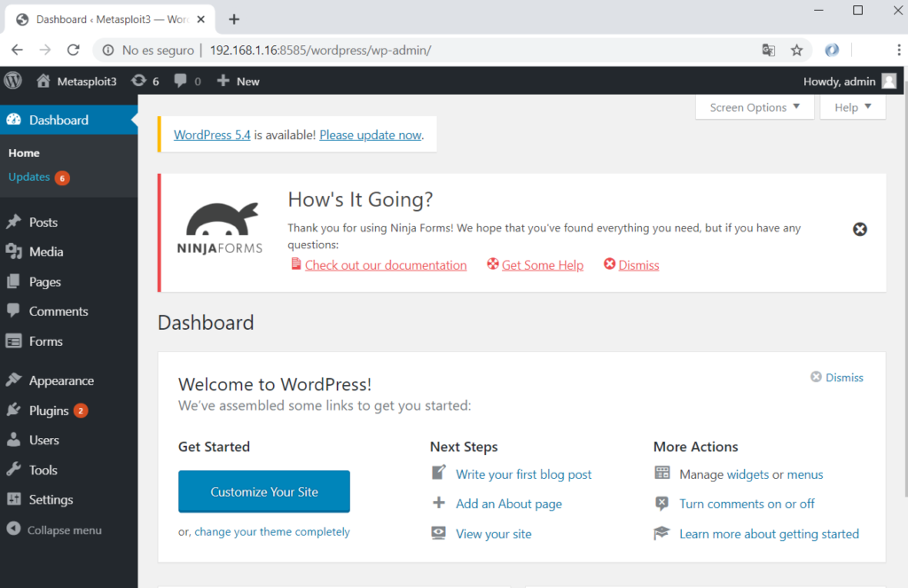
Task: Click the Settings sliders icon
Action: [14, 499]
